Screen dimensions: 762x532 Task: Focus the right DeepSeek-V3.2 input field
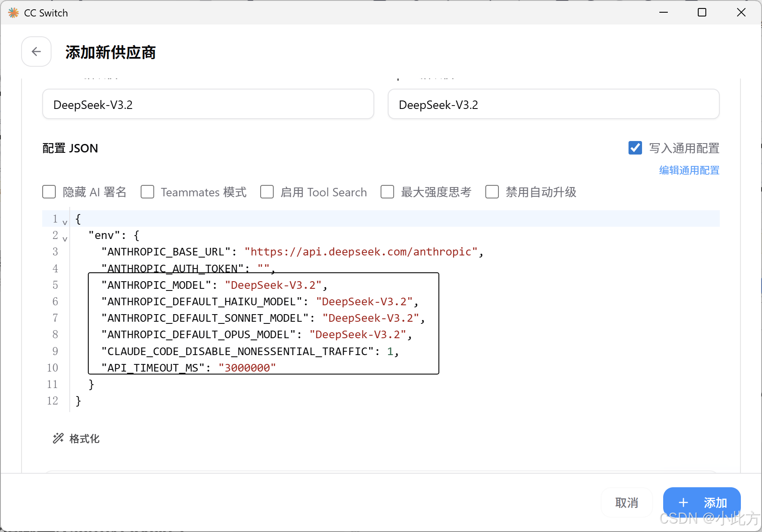(554, 104)
